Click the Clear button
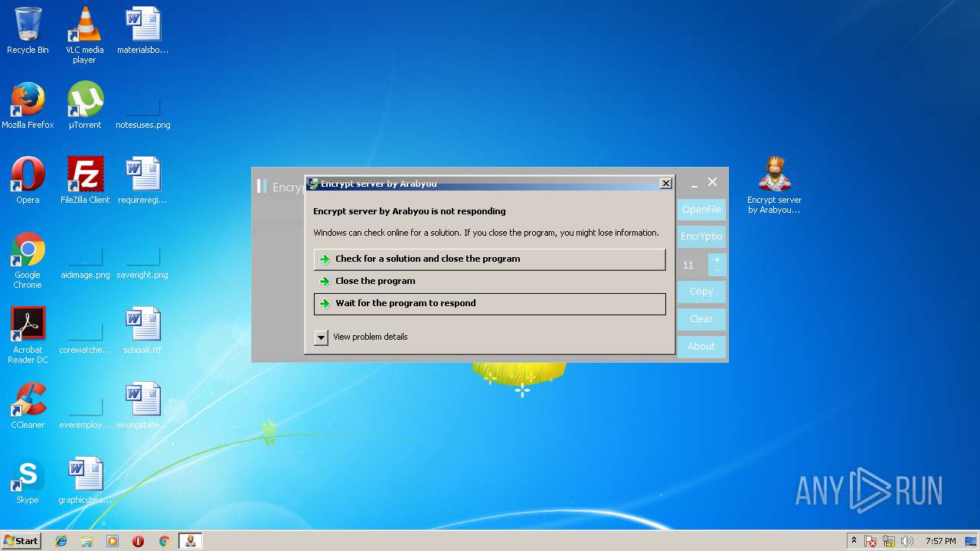 click(701, 319)
